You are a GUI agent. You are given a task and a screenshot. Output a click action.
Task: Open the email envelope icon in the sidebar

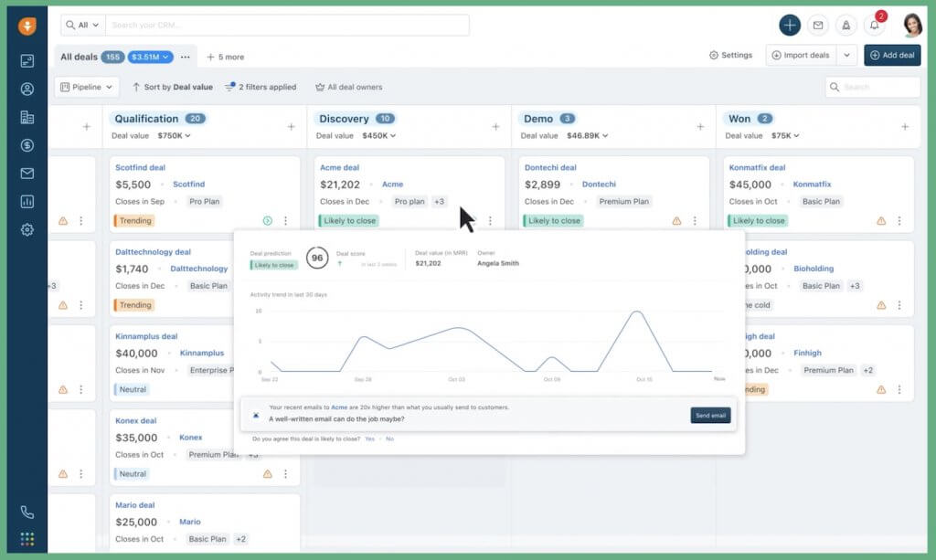point(27,173)
